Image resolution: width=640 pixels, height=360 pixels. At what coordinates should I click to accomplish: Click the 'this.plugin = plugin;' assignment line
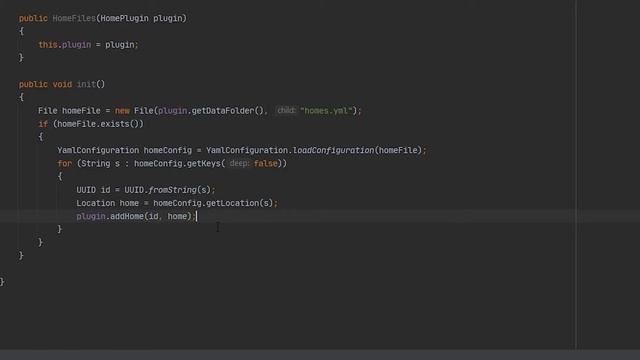89,44
